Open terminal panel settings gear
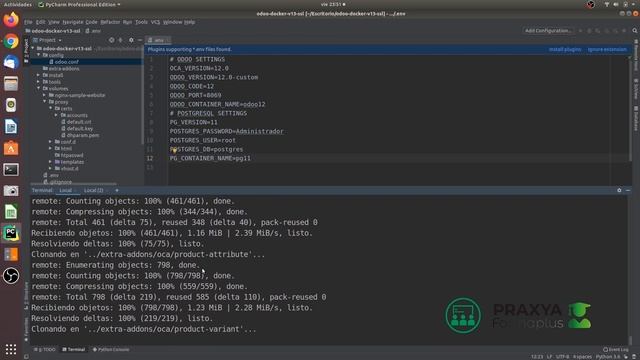Screen dimensions: 640x360 coord(619,190)
